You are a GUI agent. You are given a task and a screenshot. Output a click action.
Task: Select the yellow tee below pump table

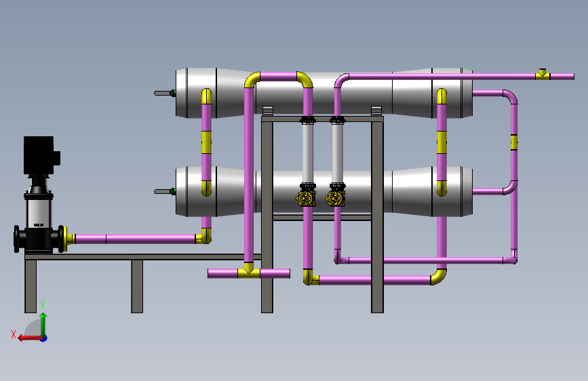(249, 271)
